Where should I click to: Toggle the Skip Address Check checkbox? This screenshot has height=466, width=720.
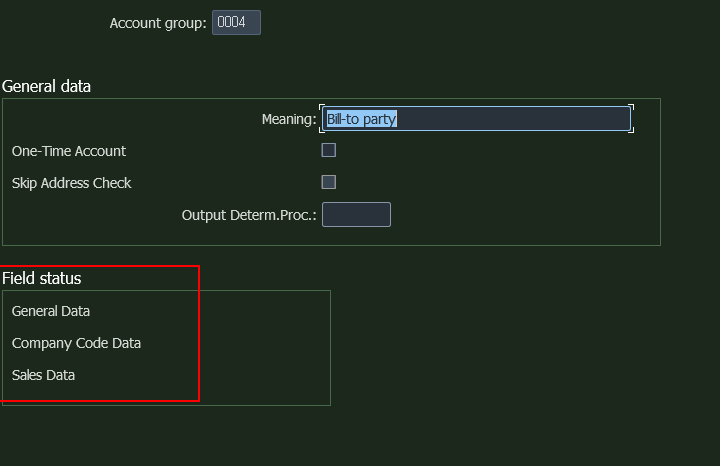point(328,182)
